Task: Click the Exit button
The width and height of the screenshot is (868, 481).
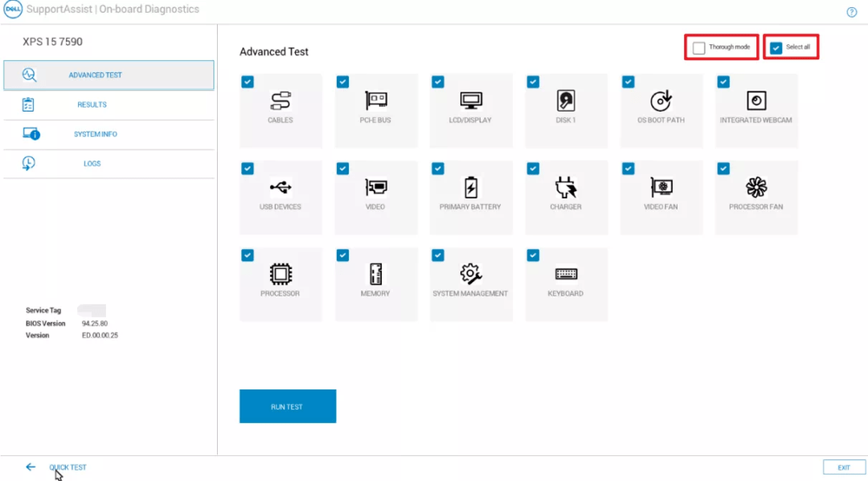Action: pyautogui.click(x=844, y=467)
